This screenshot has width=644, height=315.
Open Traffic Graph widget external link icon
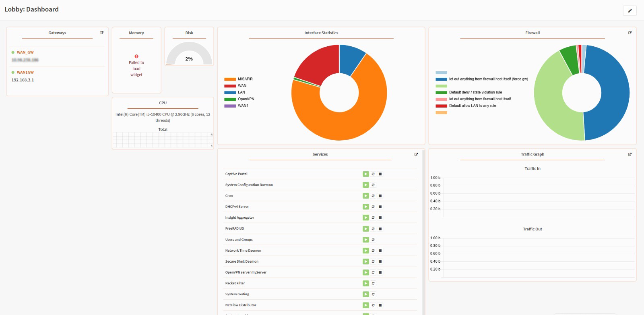[x=630, y=154]
